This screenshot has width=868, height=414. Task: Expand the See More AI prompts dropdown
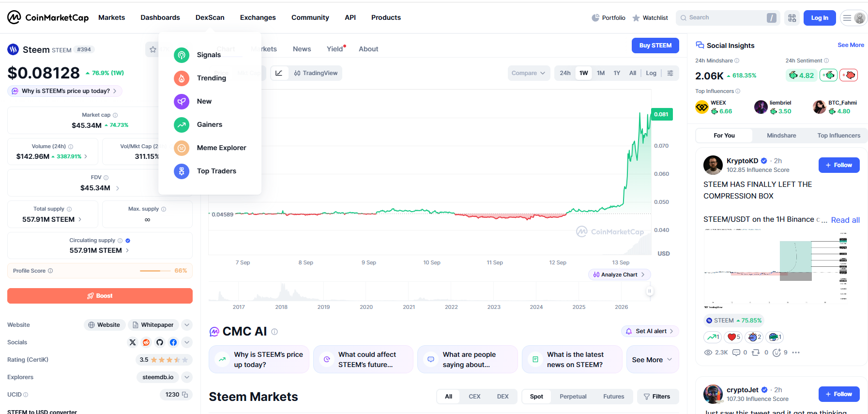coord(653,360)
